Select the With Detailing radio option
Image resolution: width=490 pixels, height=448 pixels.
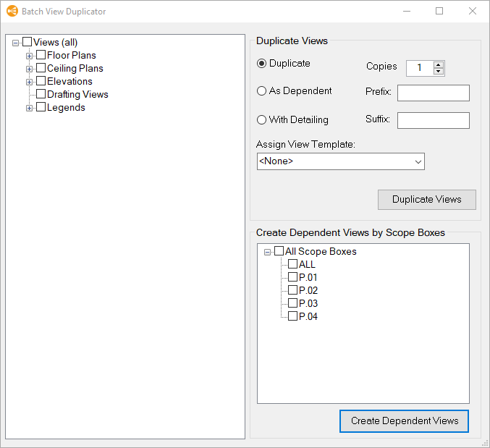coord(261,119)
